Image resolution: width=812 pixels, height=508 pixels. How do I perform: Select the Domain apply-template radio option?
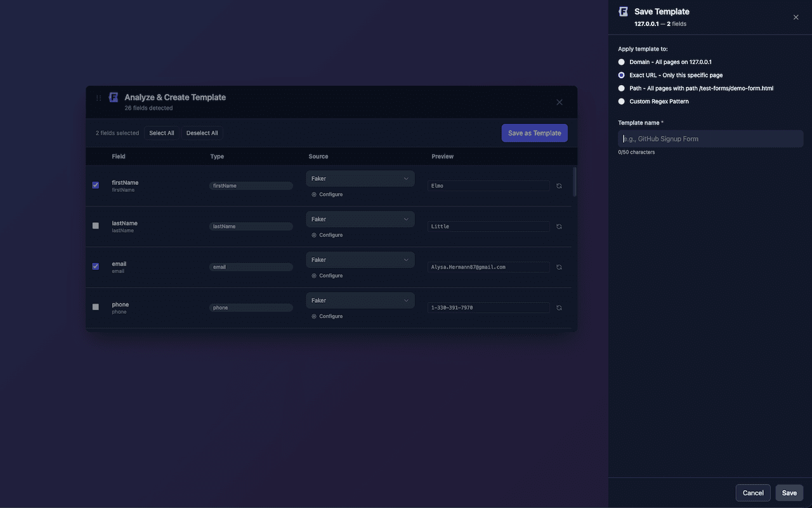(621, 62)
